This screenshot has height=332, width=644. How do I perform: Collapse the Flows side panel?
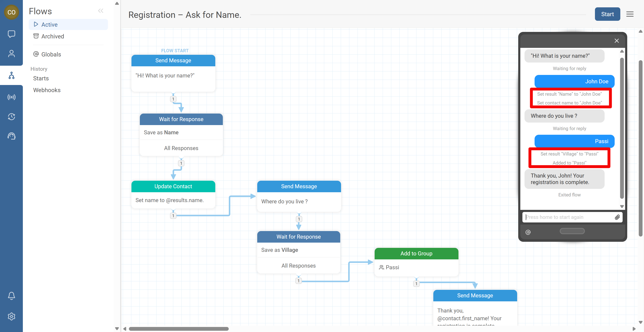[x=100, y=11]
